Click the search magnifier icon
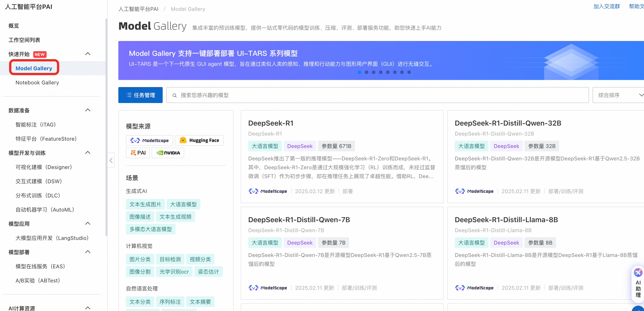 point(174,95)
